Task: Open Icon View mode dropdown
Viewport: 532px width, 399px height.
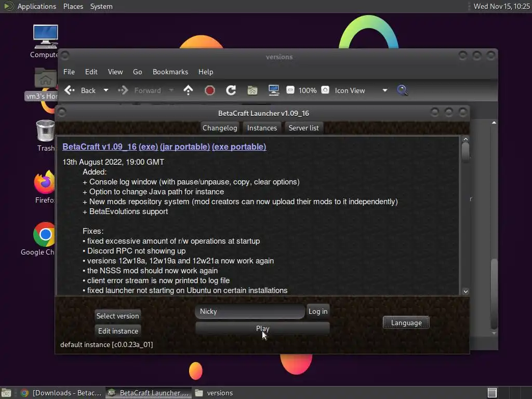Action: [x=361, y=90]
